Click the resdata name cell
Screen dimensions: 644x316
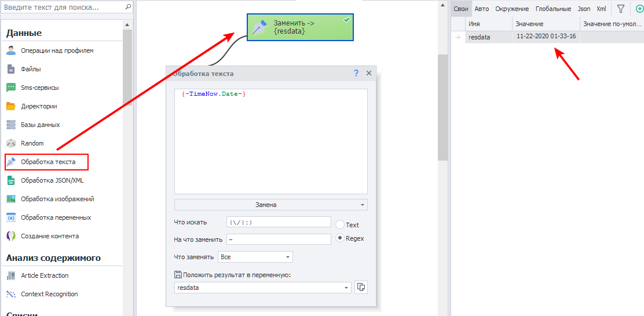point(488,37)
